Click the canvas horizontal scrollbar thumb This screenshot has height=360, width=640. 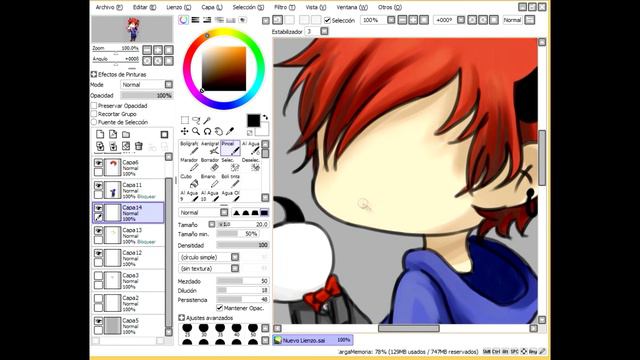[409, 328]
